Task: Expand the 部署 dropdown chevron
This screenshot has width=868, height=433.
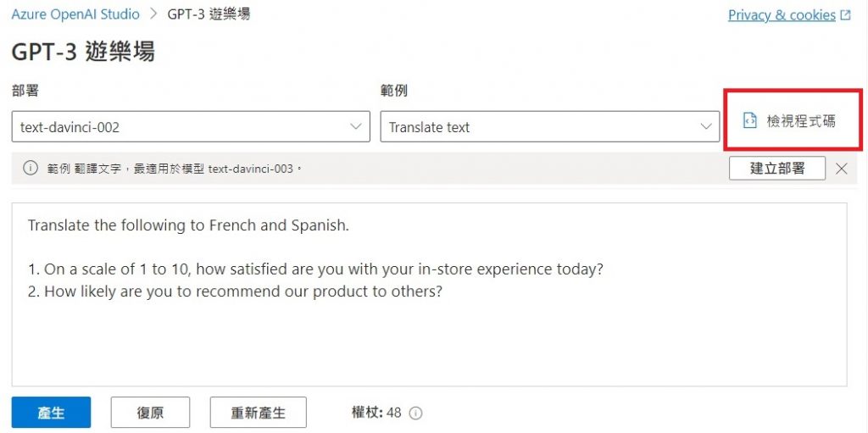Action: click(357, 126)
